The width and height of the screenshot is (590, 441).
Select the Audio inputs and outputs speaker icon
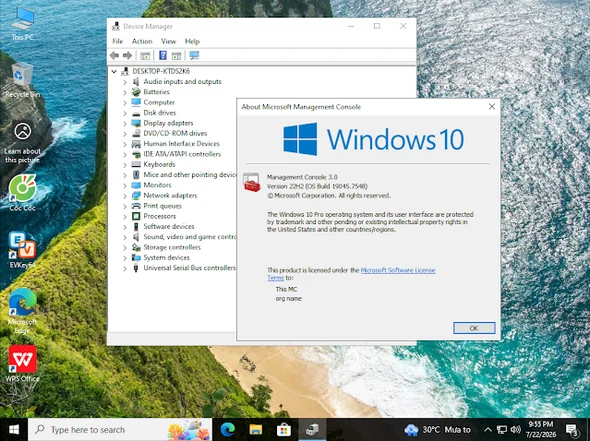click(x=136, y=82)
